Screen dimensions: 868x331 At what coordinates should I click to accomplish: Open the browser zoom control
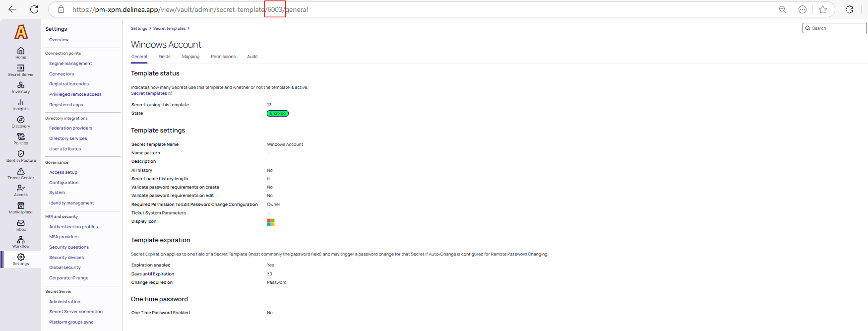pos(783,9)
